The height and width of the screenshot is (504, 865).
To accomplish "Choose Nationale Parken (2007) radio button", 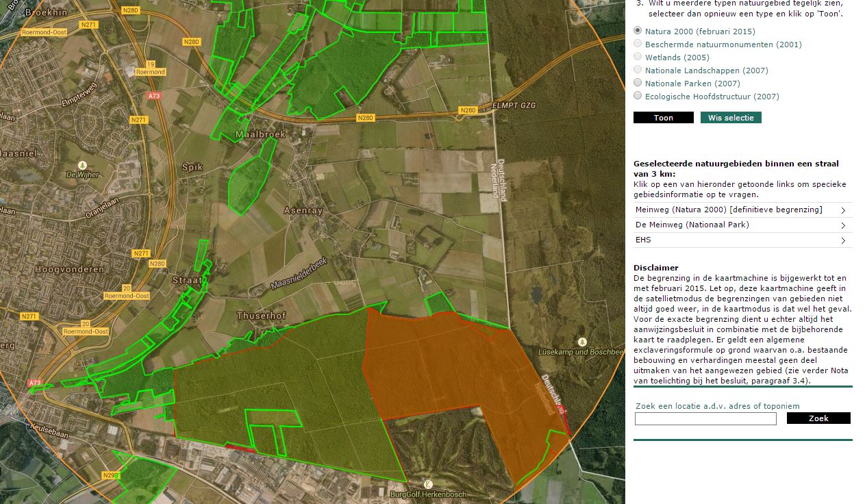I will pos(638,83).
